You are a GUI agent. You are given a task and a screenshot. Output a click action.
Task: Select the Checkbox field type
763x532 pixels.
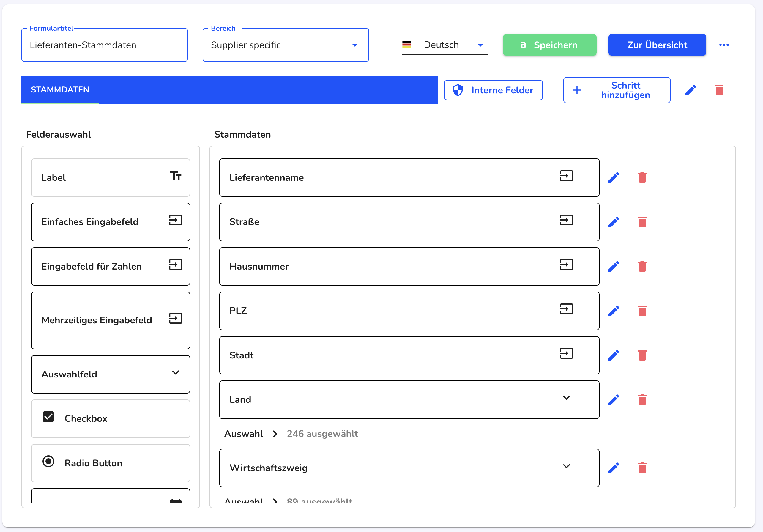tap(111, 419)
